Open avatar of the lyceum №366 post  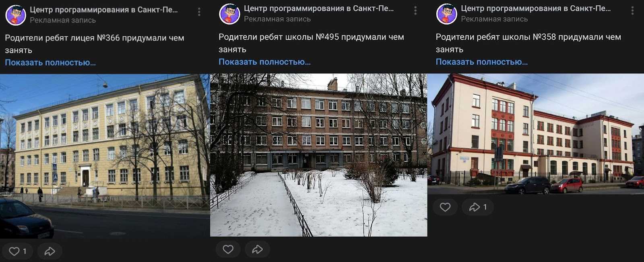16,15
